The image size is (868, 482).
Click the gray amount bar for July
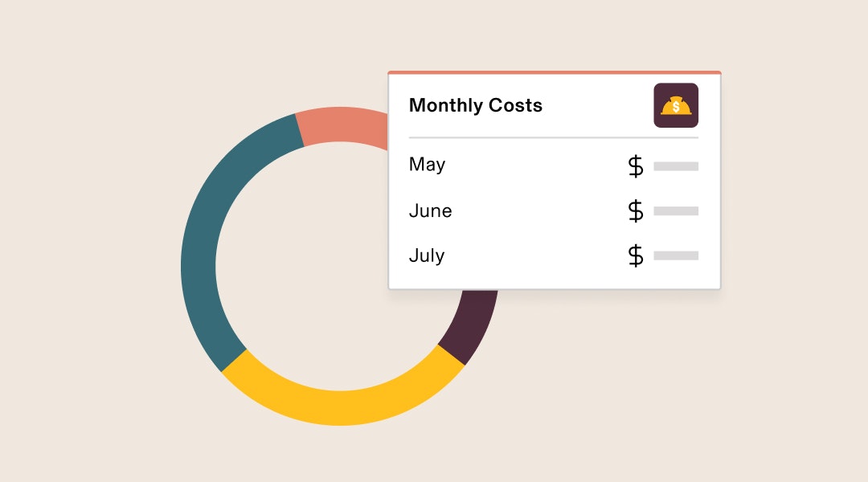(676, 255)
